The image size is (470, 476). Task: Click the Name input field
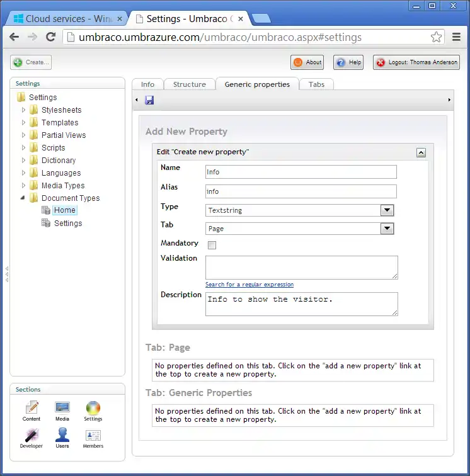pyautogui.click(x=301, y=172)
